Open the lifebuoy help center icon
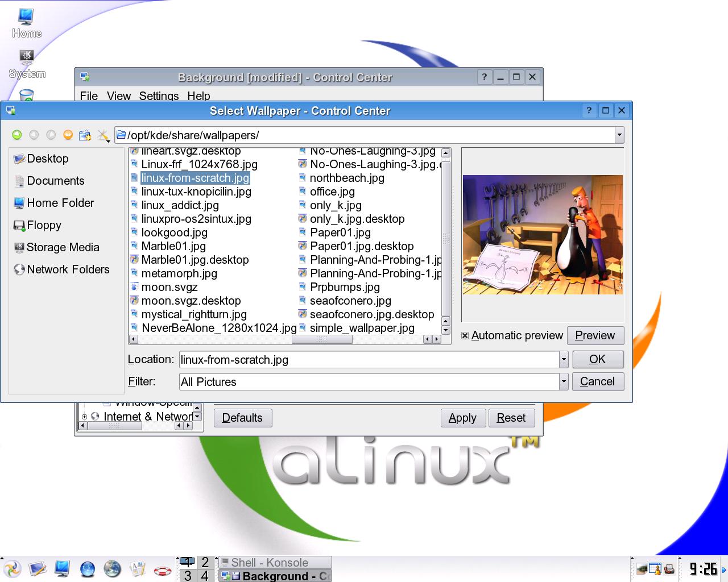 coord(163,570)
